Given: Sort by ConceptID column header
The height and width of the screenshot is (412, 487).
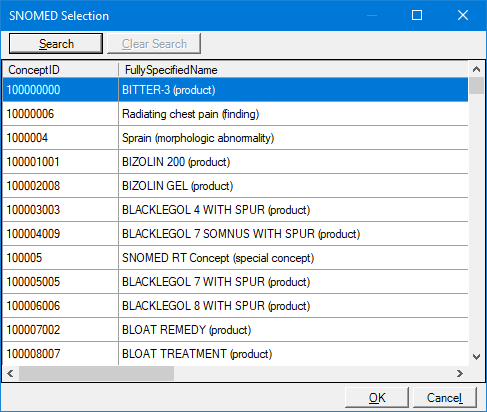Looking at the screenshot, I should 60,70.
